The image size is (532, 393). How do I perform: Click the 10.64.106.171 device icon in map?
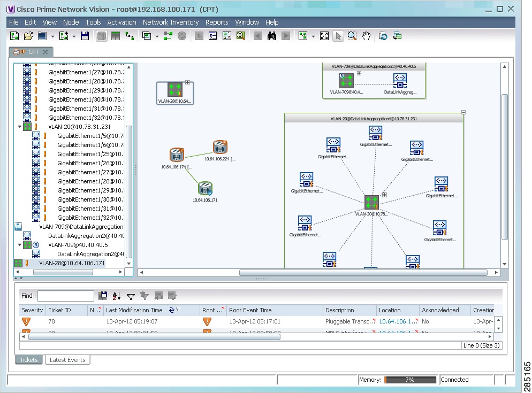(206, 189)
